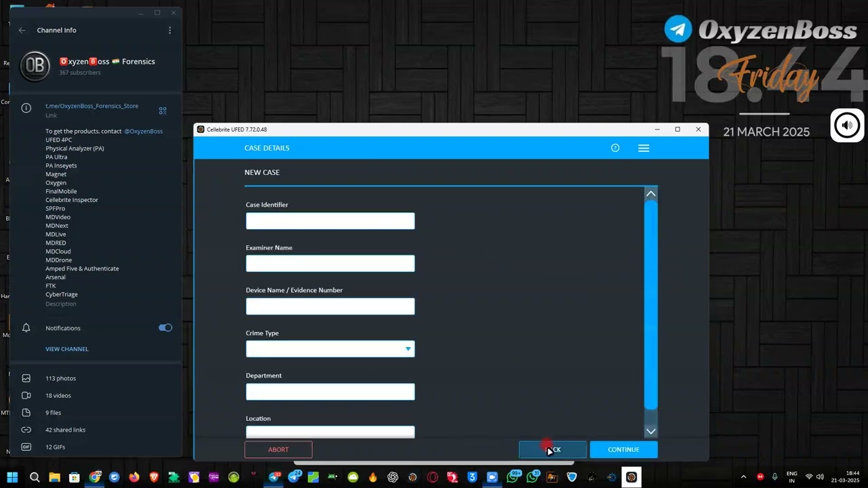Open the active Cellebrite UFED taskbar icon
Image resolution: width=868 pixels, height=488 pixels.
pyautogui.click(x=631, y=477)
